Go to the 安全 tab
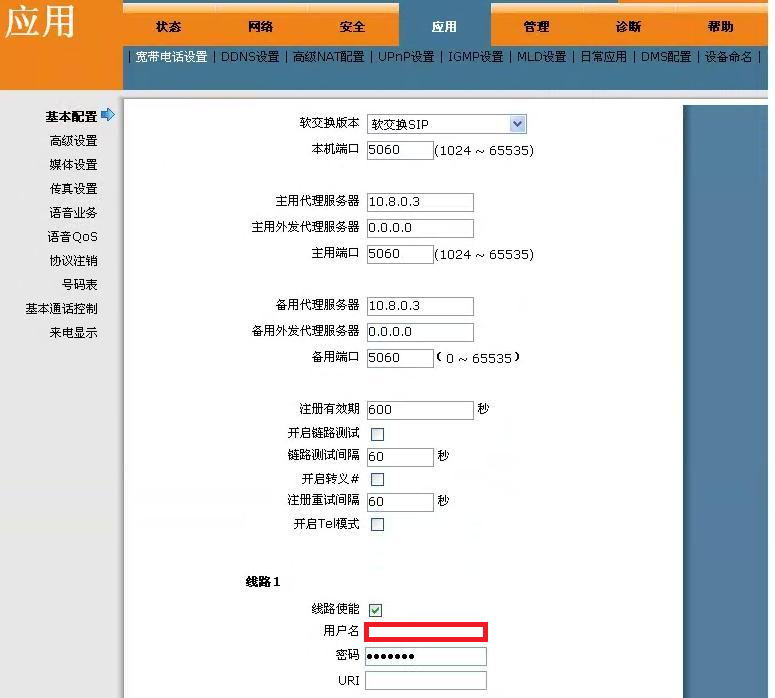Screen dimensions: 775x698 pyautogui.click(x=352, y=27)
